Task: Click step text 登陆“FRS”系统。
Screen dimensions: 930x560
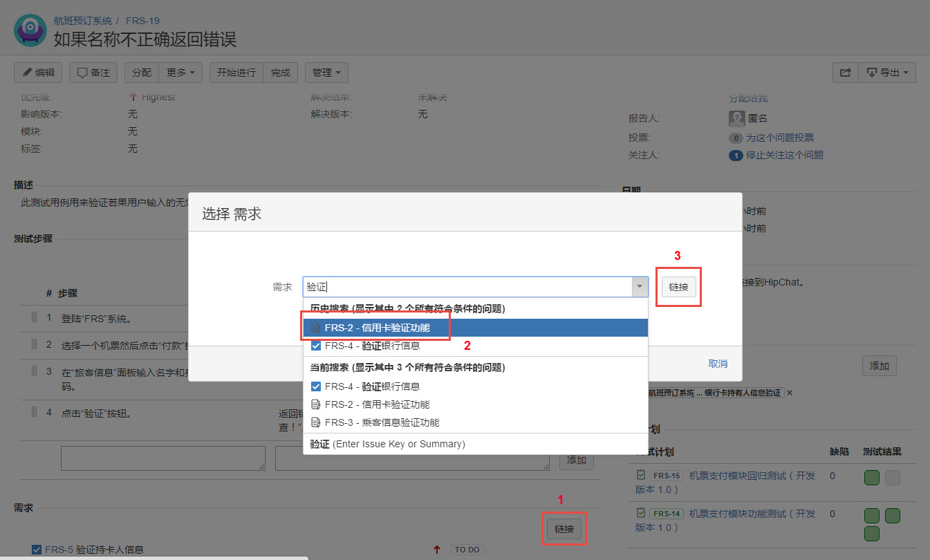Action: click(96, 319)
